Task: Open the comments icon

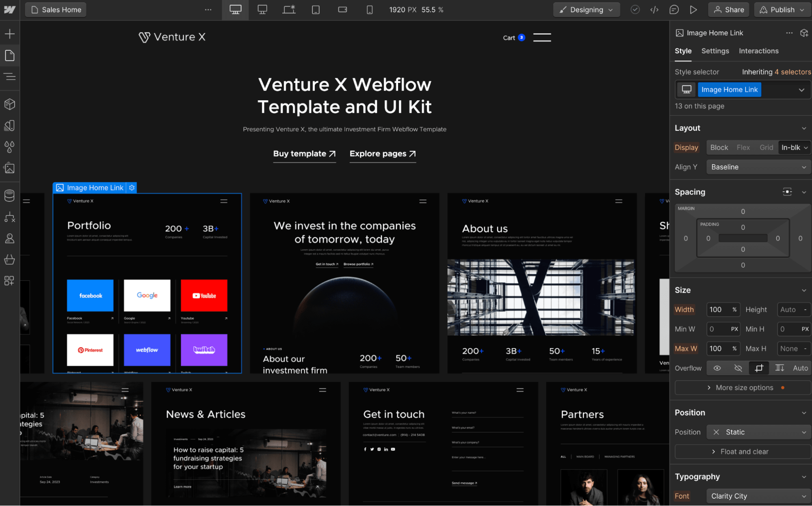Action: 674,10
